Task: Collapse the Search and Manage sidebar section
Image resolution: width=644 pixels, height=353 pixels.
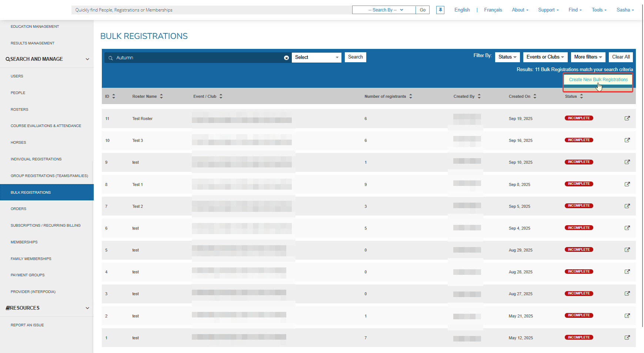Action: [87, 59]
